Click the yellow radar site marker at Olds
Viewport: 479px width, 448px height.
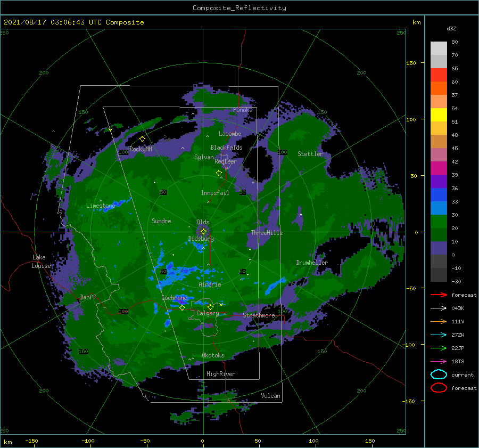[x=203, y=232]
